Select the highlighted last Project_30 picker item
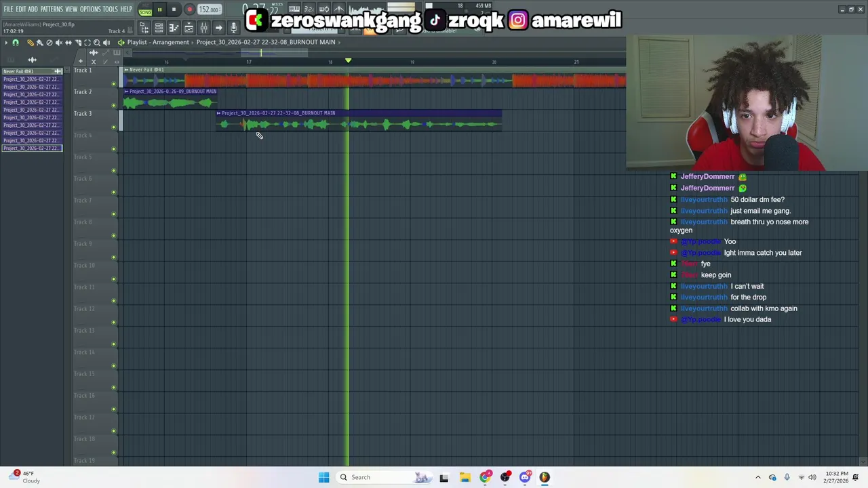868x488 pixels. (x=31, y=148)
